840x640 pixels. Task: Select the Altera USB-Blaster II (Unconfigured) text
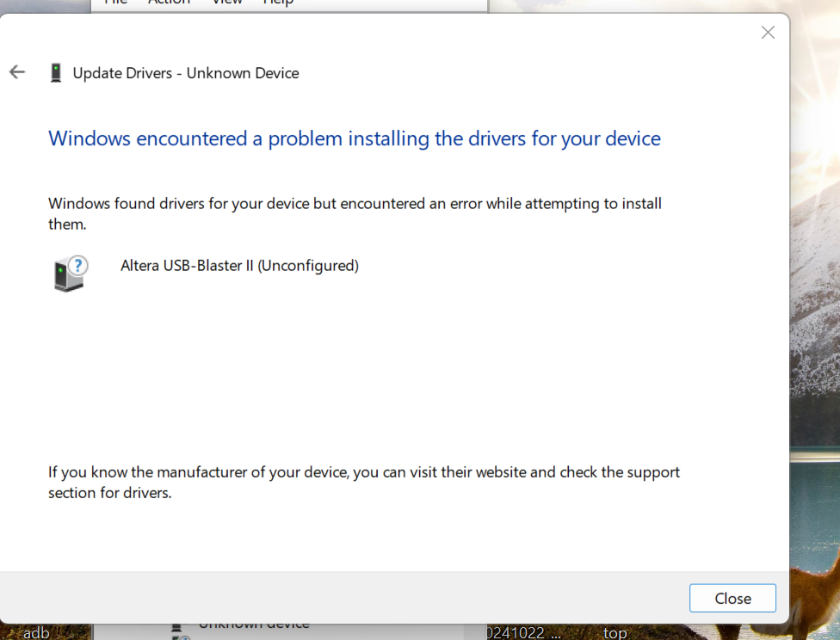tap(239, 266)
